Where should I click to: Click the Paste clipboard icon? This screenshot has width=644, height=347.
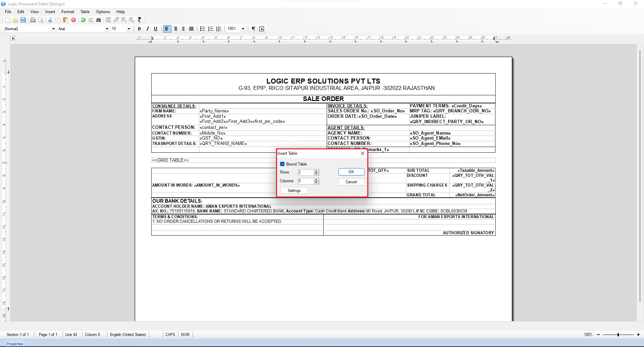[x=66, y=20]
